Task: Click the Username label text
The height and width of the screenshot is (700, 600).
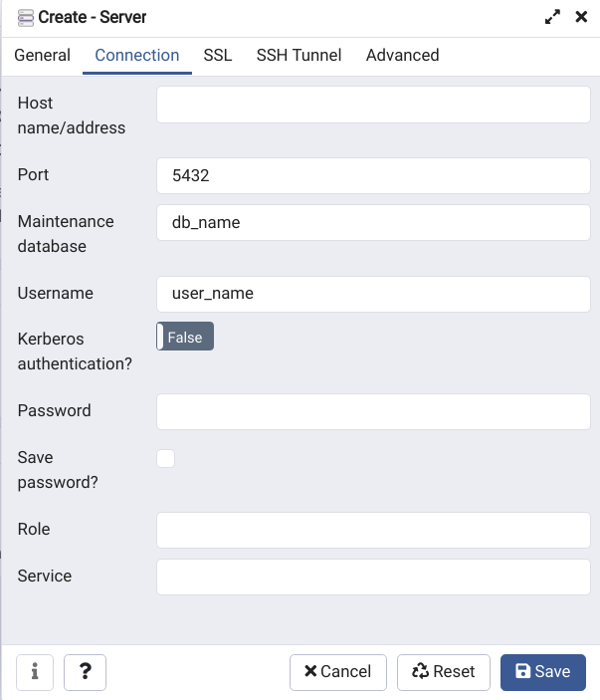Action: (56, 293)
